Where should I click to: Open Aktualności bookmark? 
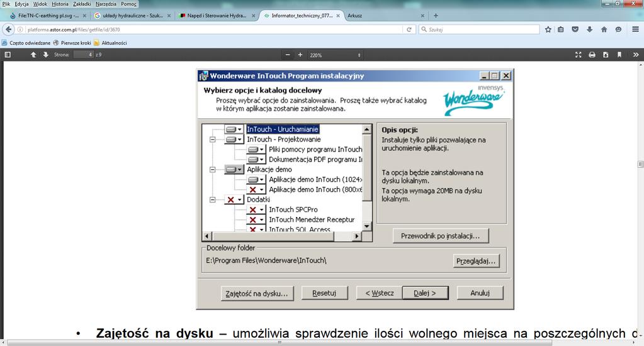click(x=110, y=43)
